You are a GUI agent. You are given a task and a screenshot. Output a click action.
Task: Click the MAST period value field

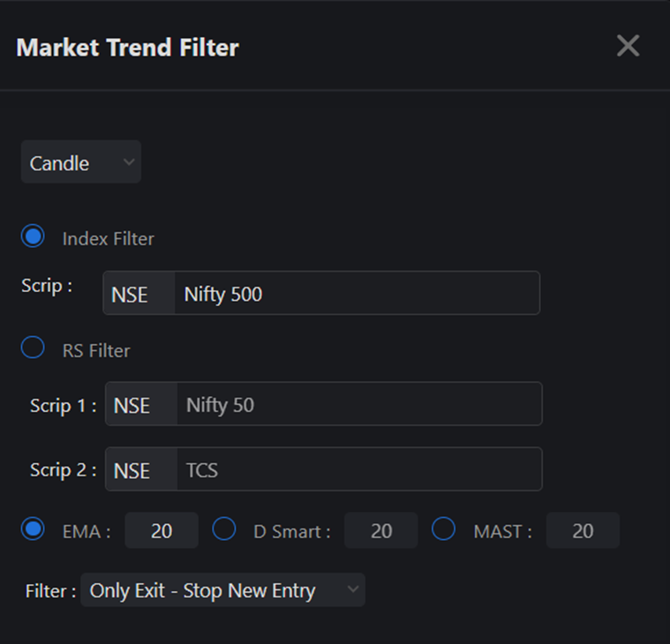(x=583, y=531)
